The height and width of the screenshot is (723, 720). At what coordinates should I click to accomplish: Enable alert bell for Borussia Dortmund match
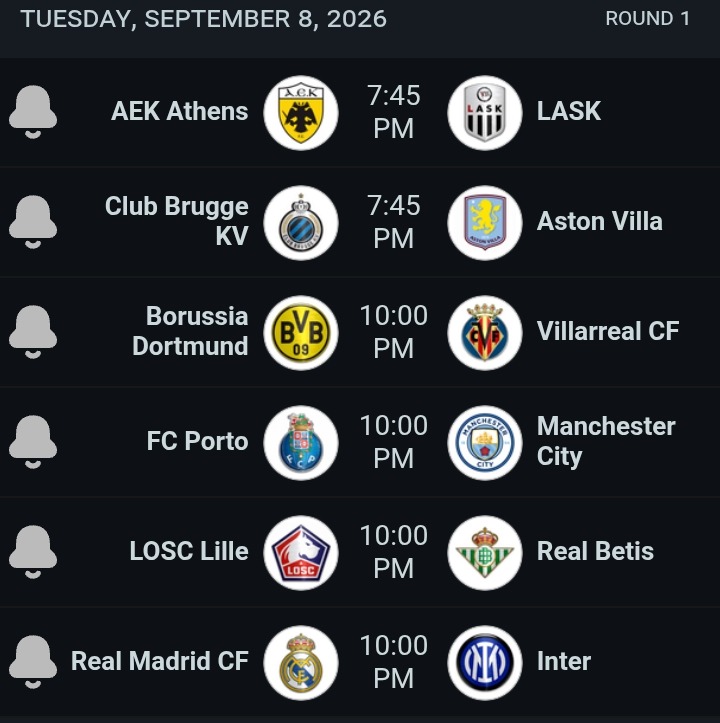(33, 332)
